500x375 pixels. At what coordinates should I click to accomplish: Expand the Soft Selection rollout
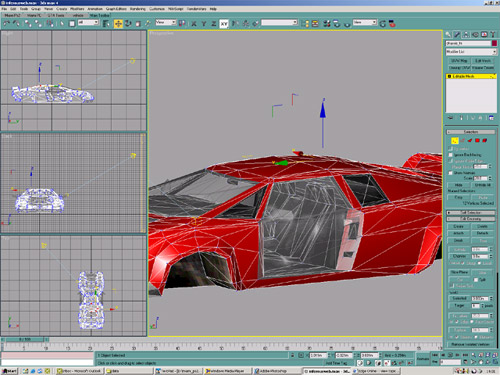pos(471,213)
